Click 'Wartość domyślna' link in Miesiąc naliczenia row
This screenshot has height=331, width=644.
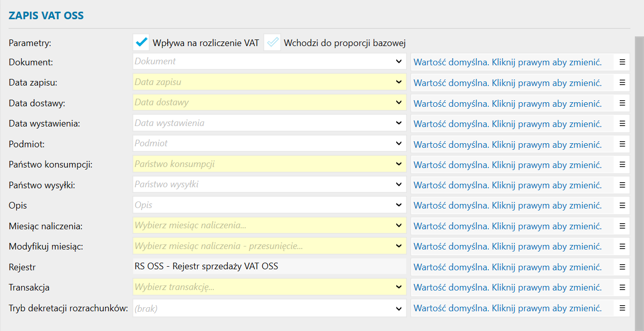[x=508, y=226]
